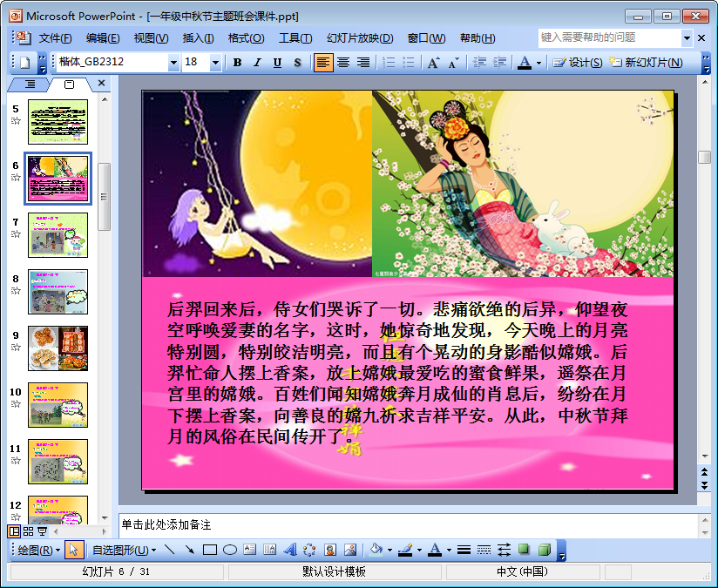
Task: Switch to slide sorter view
Action: (x=29, y=531)
